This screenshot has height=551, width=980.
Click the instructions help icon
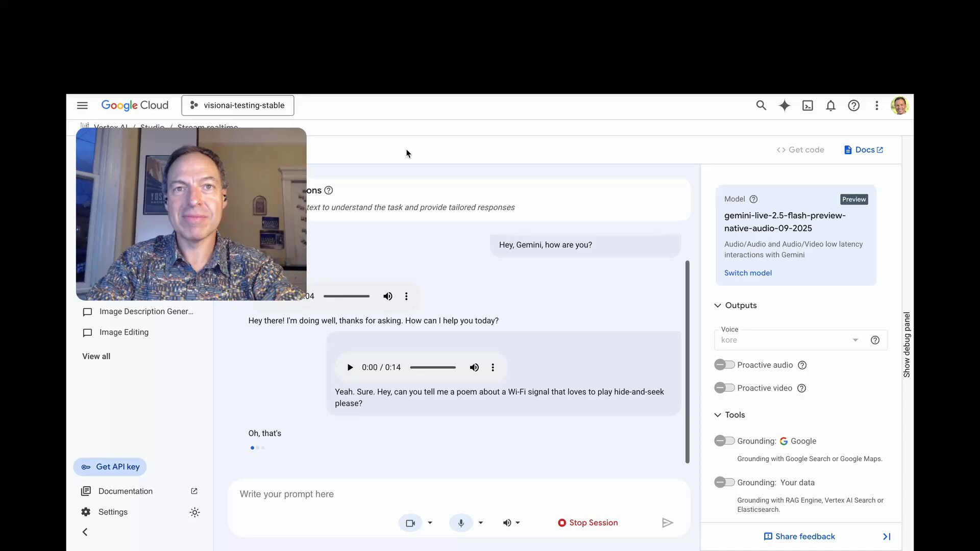point(329,190)
